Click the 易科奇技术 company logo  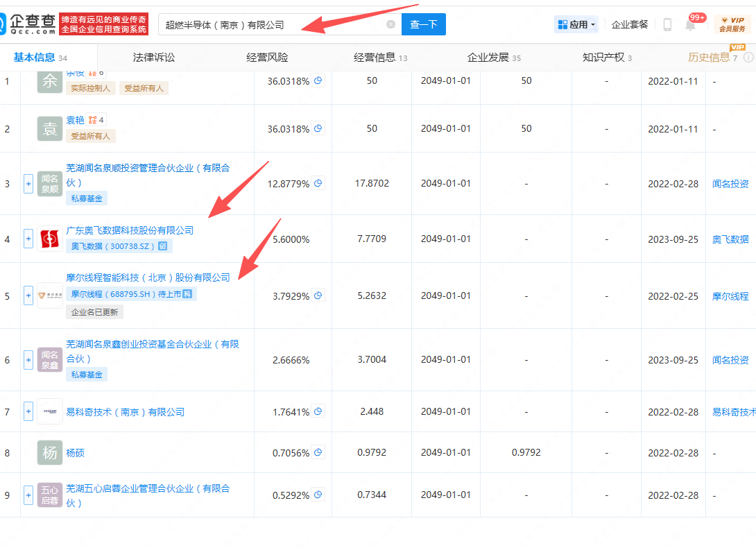50,411
